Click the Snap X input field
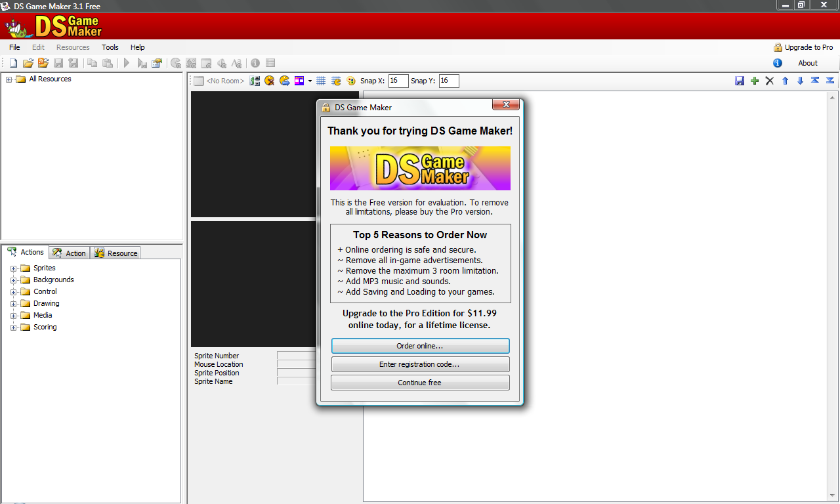The image size is (840, 504). [x=398, y=81]
